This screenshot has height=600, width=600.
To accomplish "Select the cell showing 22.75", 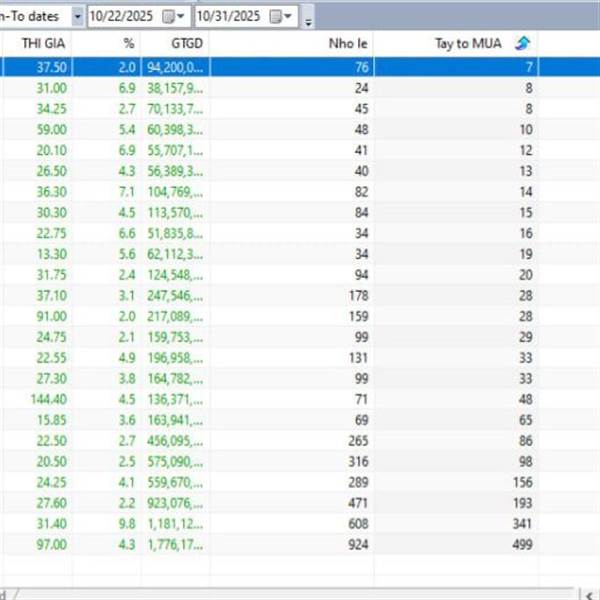I will [52, 233].
